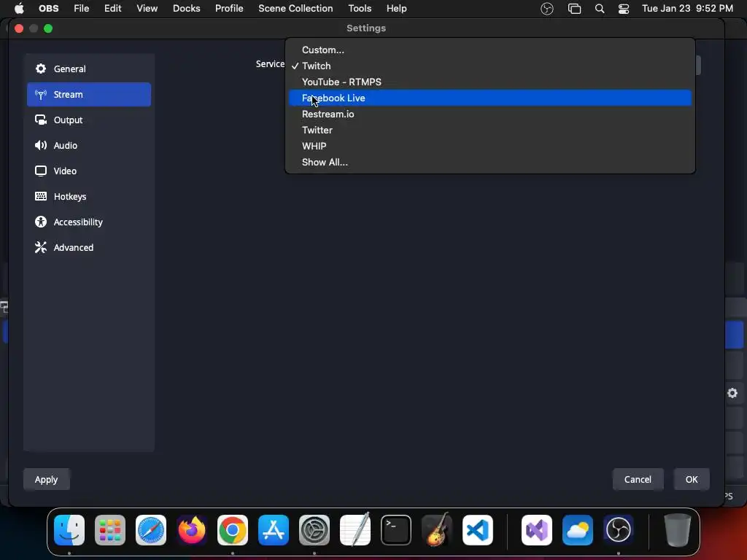
Task: Choose Restream.io from the service list
Action: (489, 114)
